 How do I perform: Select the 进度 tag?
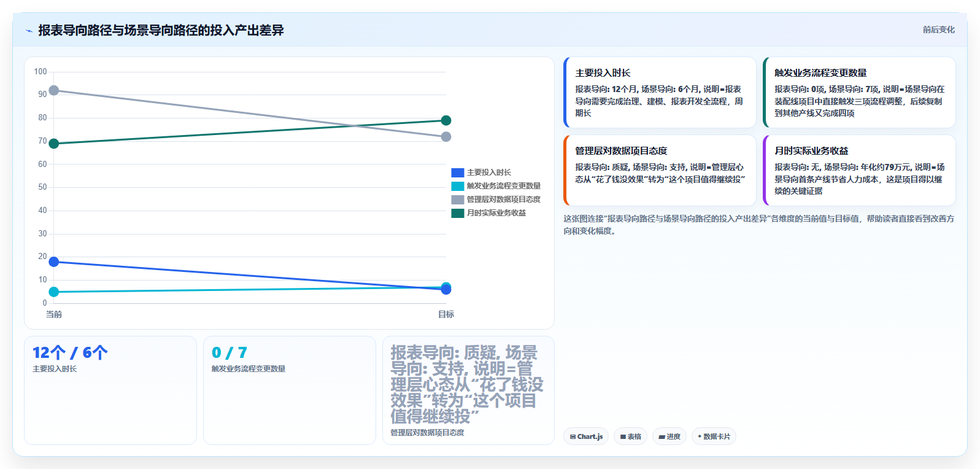tap(669, 436)
